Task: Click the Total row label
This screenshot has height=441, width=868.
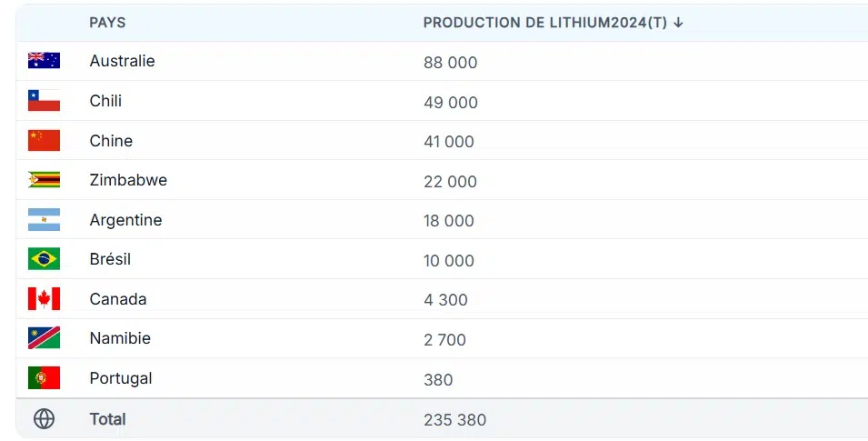Action: (x=107, y=419)
